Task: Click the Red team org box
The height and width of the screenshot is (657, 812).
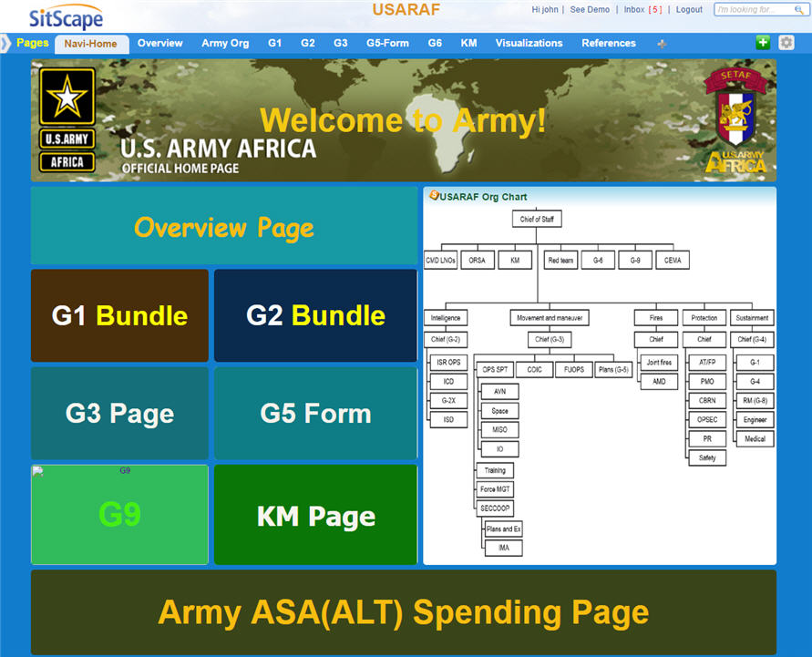Action: (560, 261)
